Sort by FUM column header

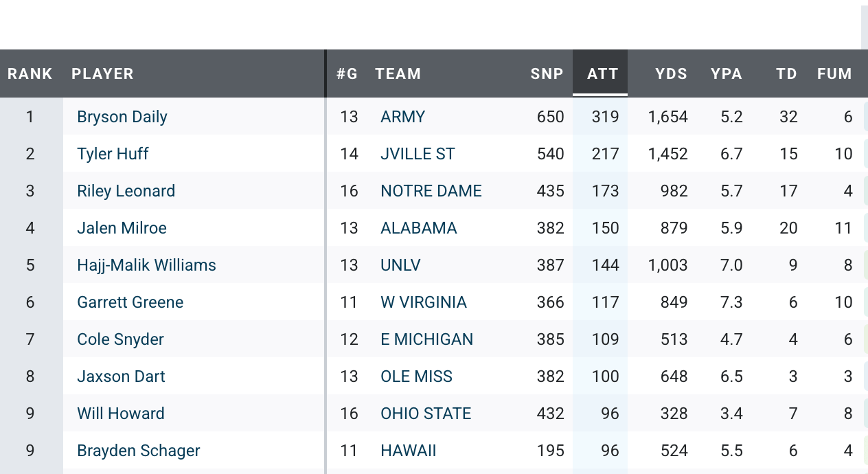tap(834, 74)
